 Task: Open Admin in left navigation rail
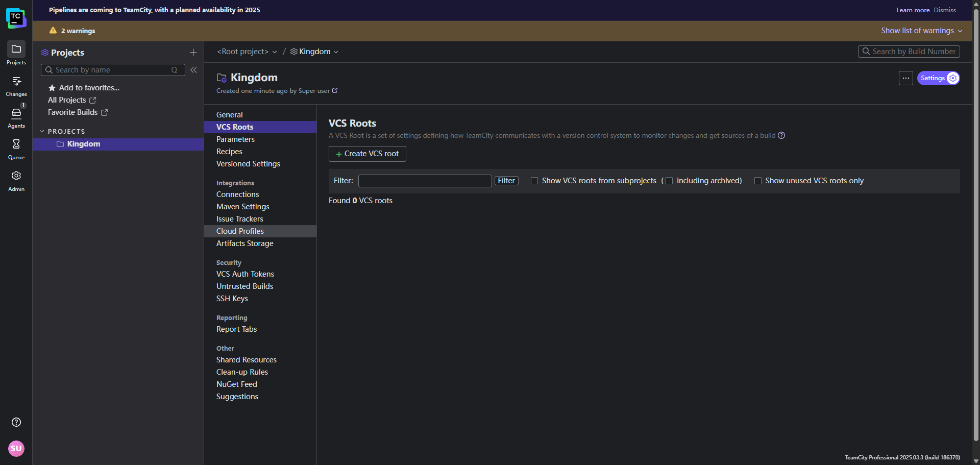click(16, 181)
